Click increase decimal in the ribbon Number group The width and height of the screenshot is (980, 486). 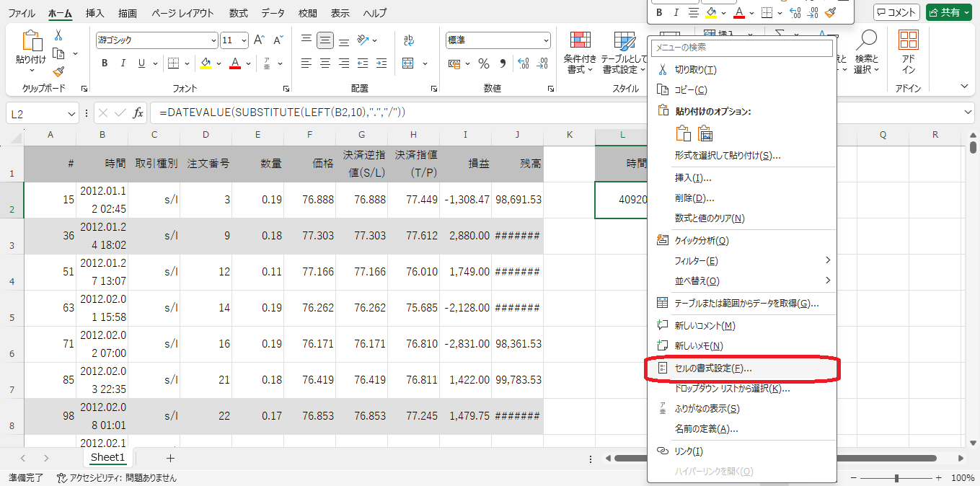tap(523, 63)
